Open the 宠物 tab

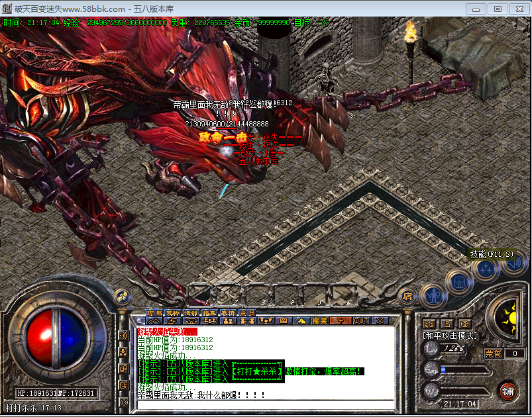(173, 313)
